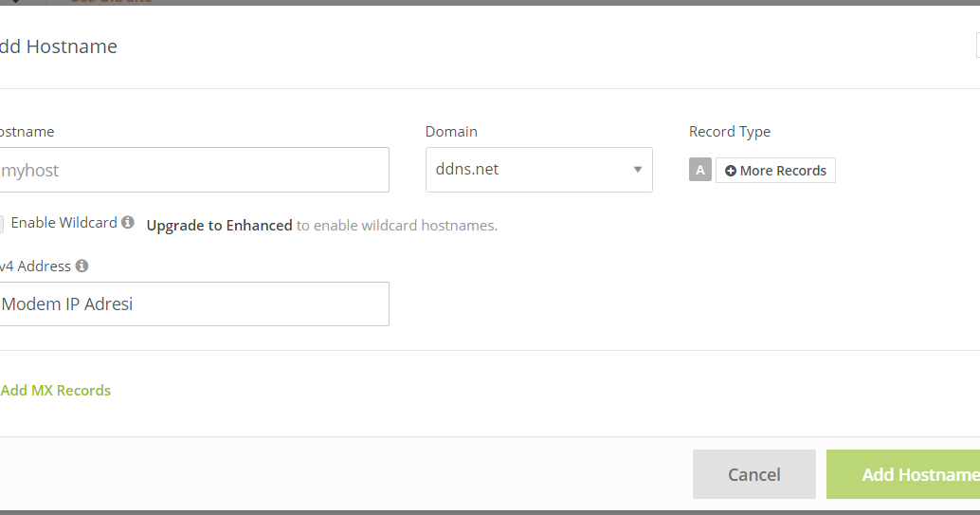Click the green Add Hostname button
Viewport: 980px width, 515px height.
(x=903, y=474)
